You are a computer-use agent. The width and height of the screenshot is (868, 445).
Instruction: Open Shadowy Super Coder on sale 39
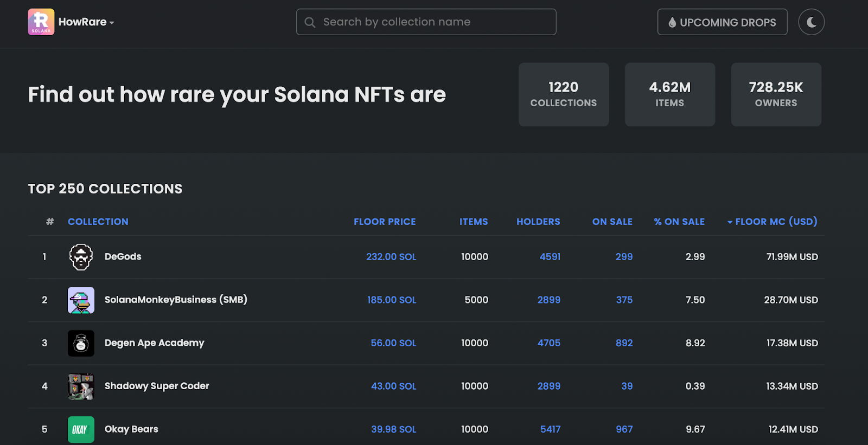click(627, 386)
